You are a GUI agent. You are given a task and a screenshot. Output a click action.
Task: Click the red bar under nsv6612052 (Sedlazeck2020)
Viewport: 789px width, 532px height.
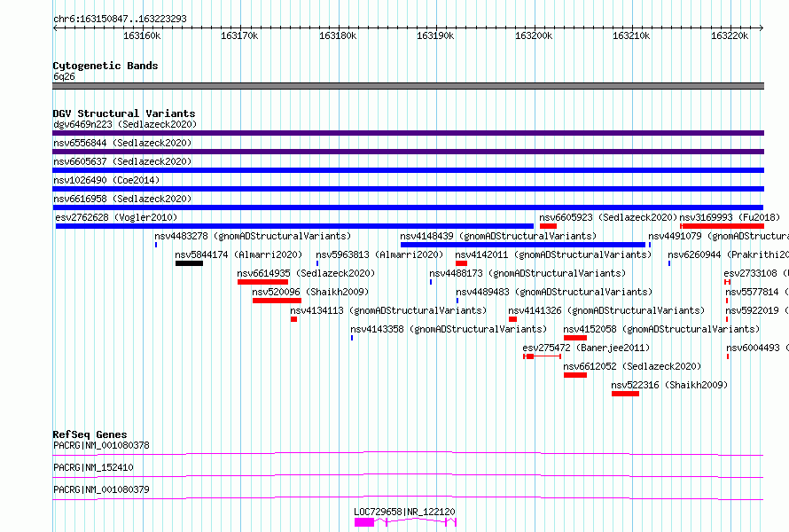pyautogui.click(x=575, y=375)
